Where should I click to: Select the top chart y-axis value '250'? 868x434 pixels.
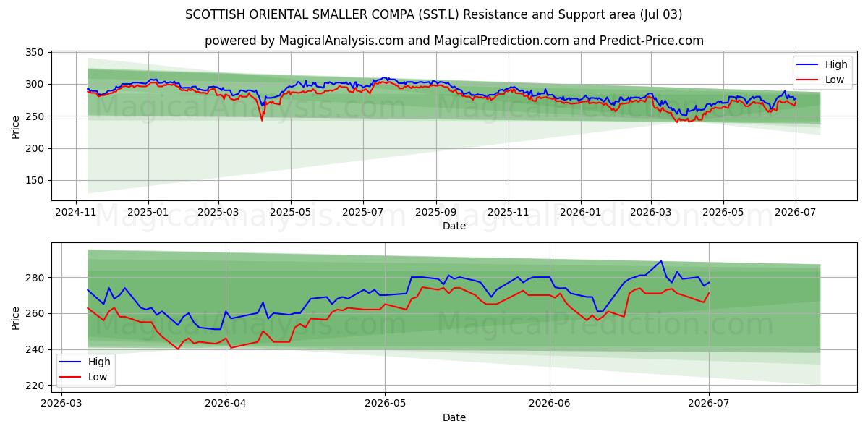36,116
